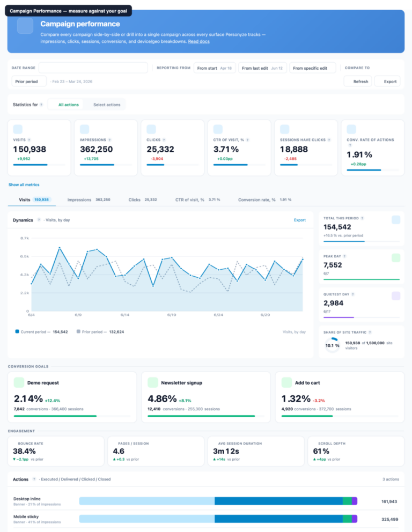The image size is (412, 532).
Task: Switch to the Impressions chart tab
Action: pos(89,200)
